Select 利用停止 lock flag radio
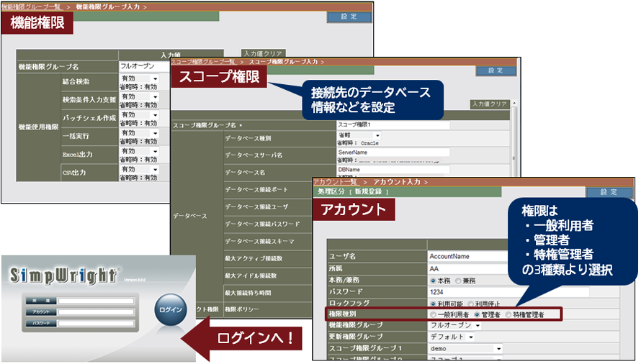This screenshot has width=641, height=364. click(x=470, y=304)
